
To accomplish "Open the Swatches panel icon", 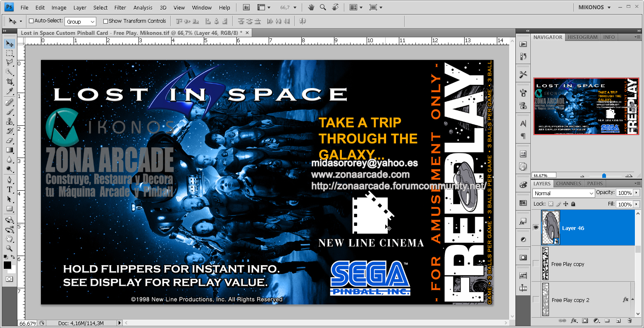I will click(x=523, y=203).
